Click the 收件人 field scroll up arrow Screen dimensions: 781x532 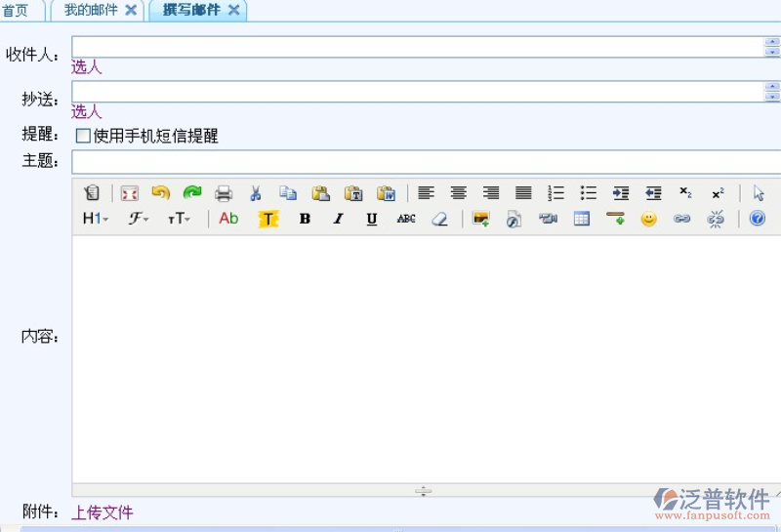click(x=772, y=42)
